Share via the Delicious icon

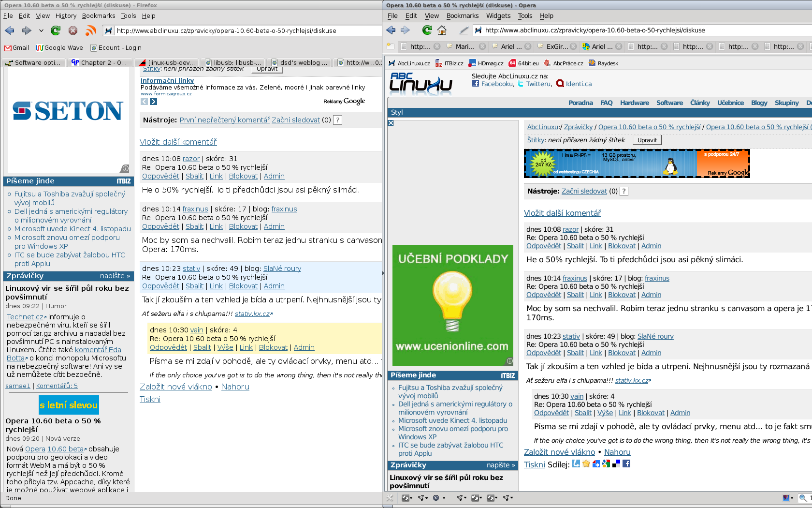(616, 463)
